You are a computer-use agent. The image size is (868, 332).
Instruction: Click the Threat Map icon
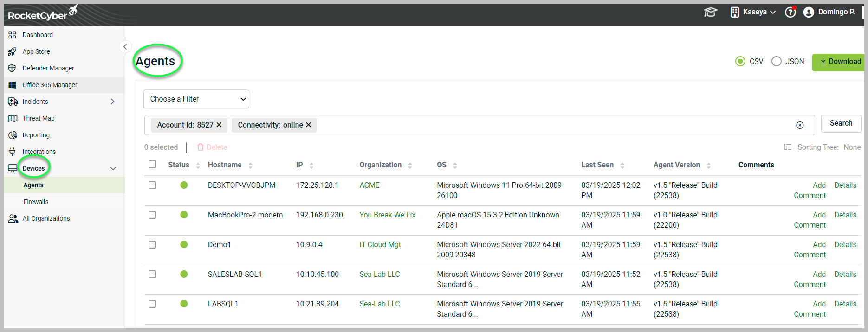(13, 118)
